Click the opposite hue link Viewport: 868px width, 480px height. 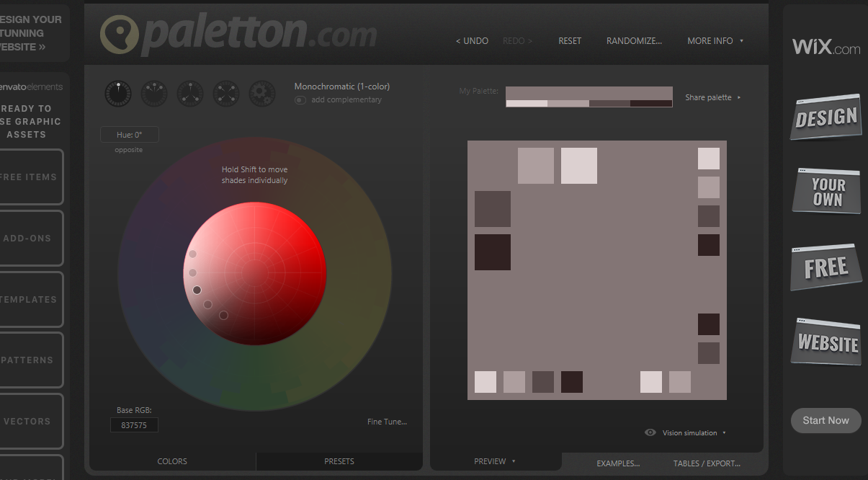129,150
